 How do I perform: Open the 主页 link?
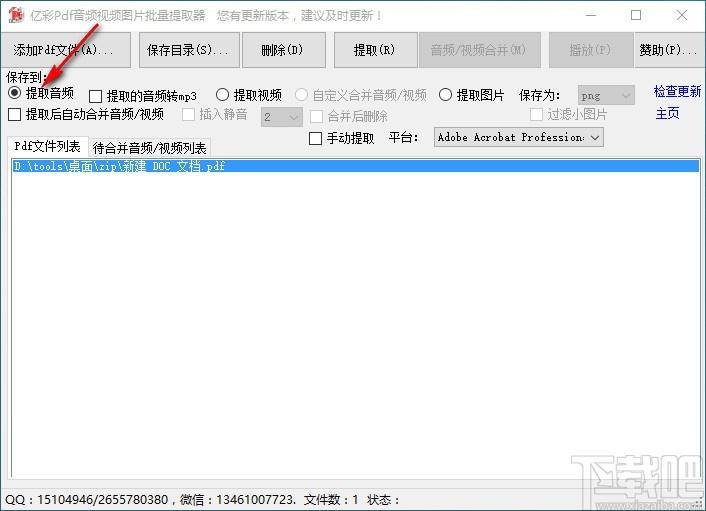coord(667,113)
